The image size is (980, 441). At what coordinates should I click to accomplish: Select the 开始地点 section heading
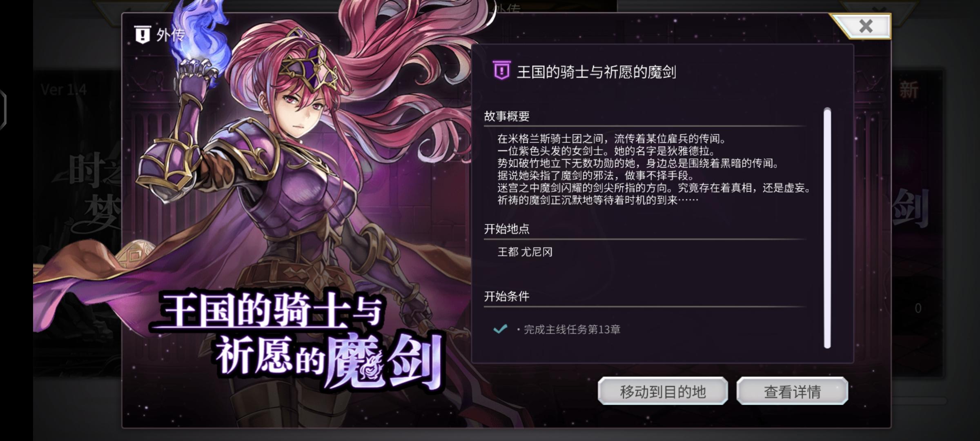pos(507,229)
